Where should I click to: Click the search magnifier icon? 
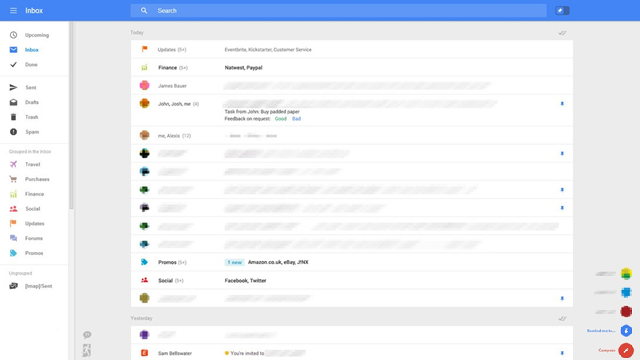pyautogui.click(x=144, y=11)
